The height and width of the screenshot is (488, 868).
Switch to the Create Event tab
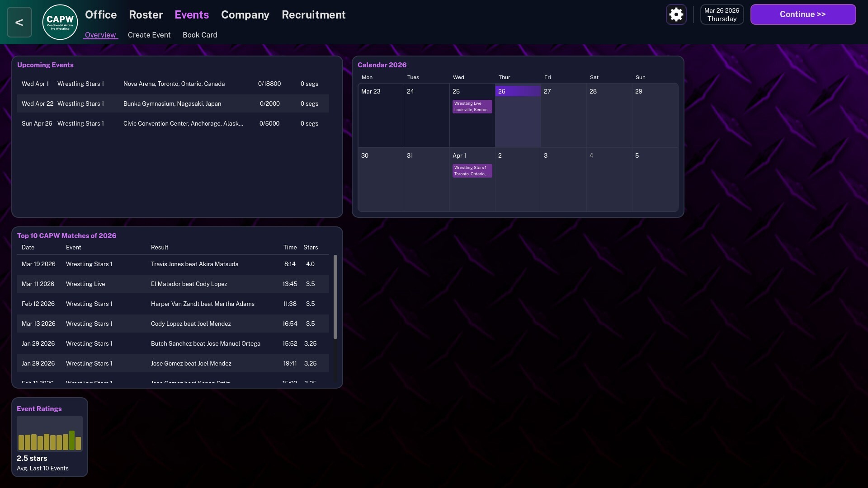click(149, 35)
